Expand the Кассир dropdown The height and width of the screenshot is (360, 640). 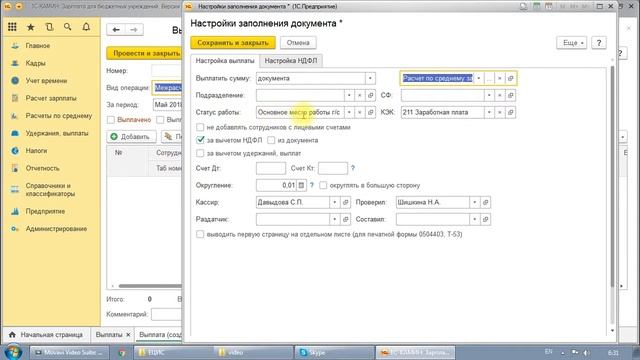coord(335,202)
